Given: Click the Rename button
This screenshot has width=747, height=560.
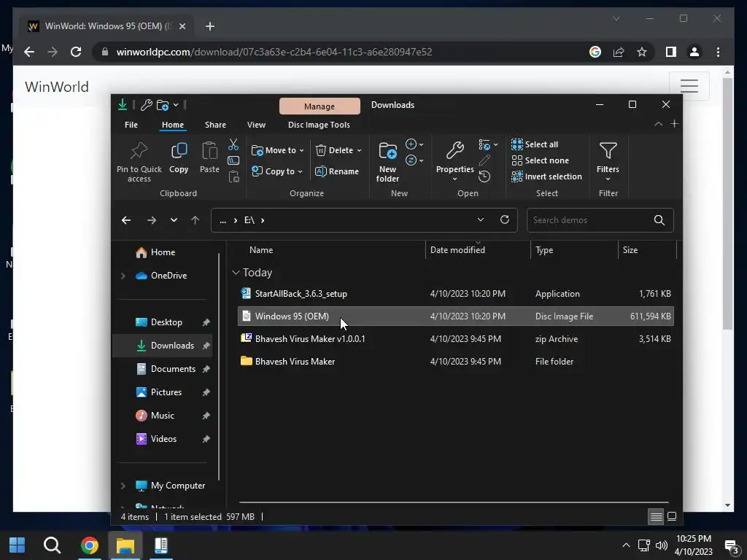Looking at the screenshot, I should tap(337, 171).
